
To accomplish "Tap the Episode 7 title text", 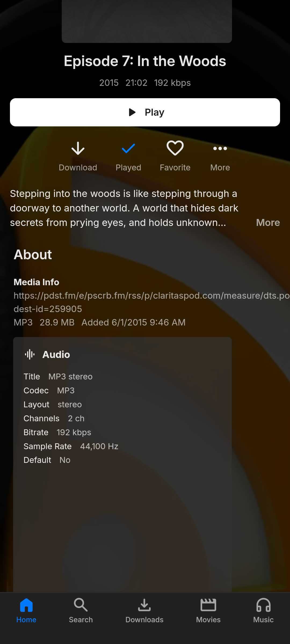I will (145, 61).
